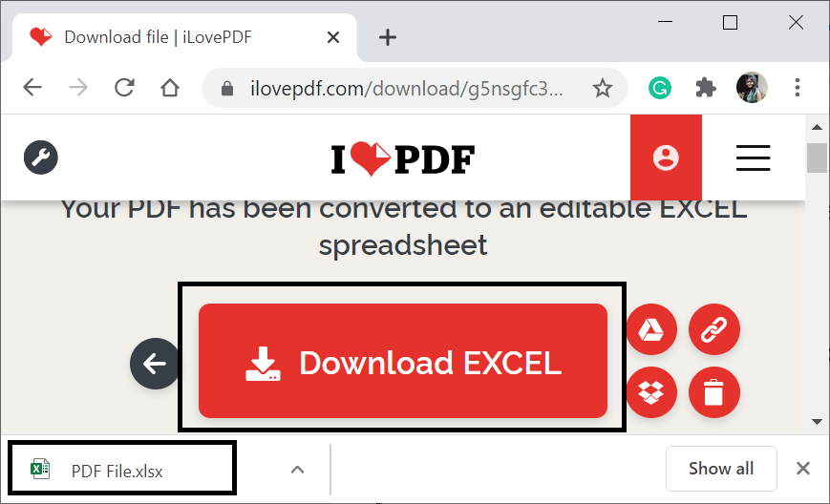
Task: Reload the page
Action: point(124,87)
